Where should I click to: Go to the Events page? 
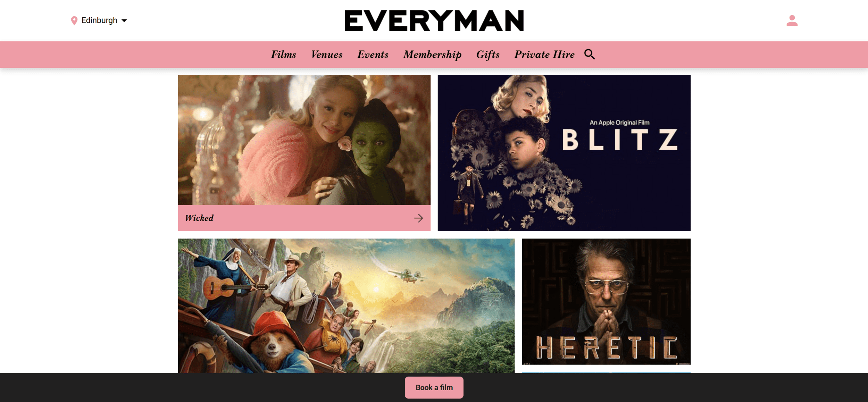pos(373,55)
